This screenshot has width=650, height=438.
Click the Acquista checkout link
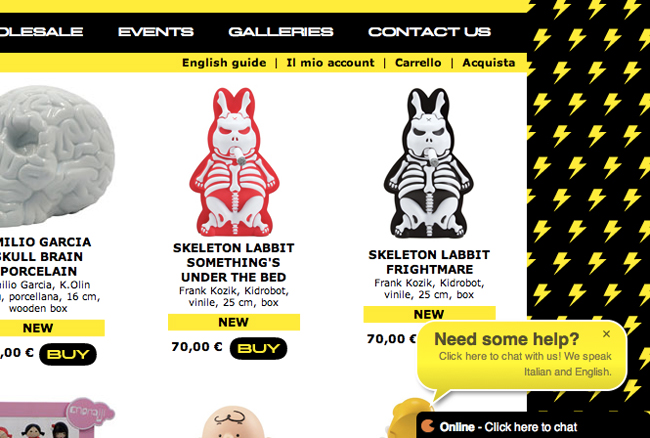tap(489, 63)
